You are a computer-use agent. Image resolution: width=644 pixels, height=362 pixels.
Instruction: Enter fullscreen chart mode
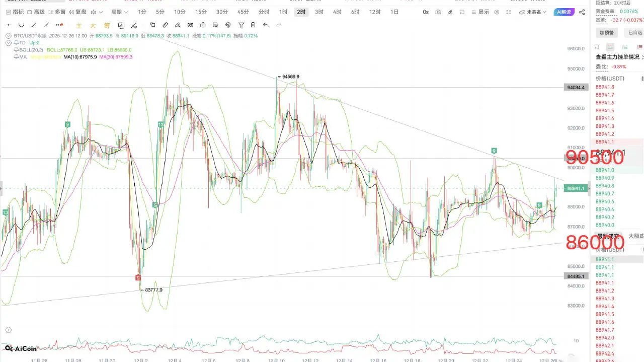click(509, 12)
